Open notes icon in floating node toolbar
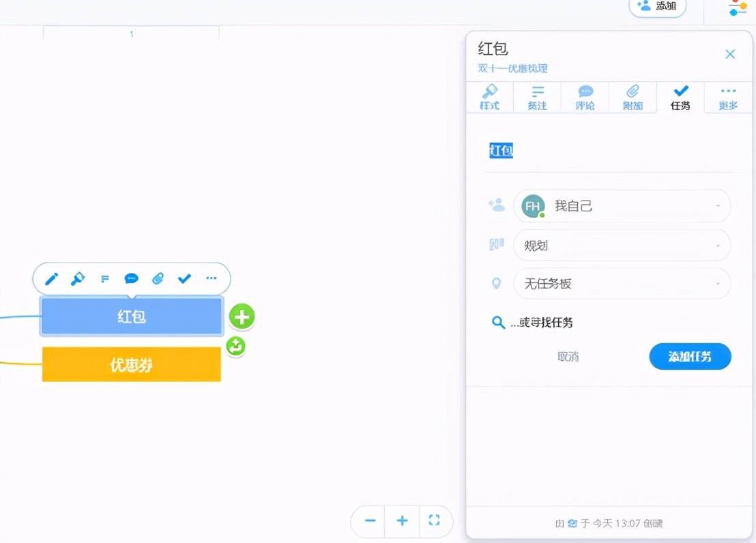Viewport: 756px width, 543px height. click(104, 279)
